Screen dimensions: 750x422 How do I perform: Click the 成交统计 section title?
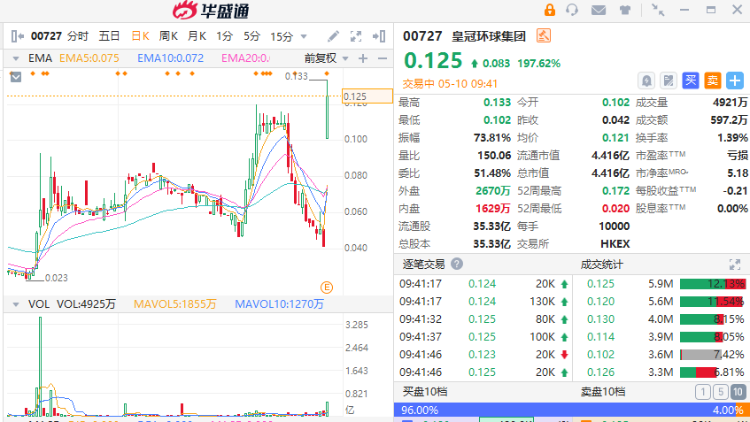602,264
